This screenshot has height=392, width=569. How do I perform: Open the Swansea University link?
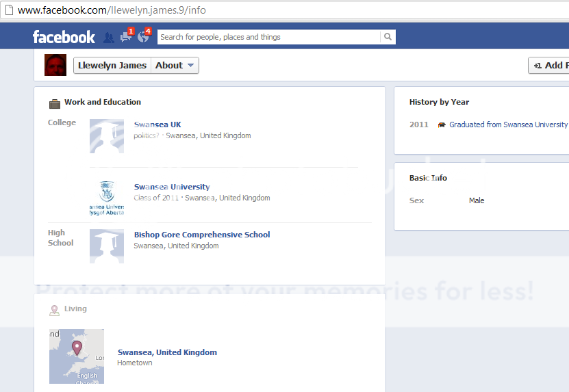pyautogui.click(x=172, y=187)
